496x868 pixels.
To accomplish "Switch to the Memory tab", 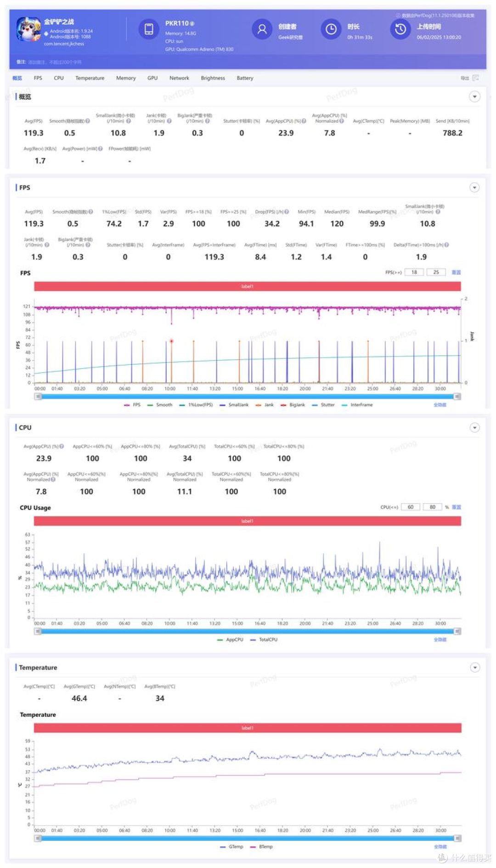I will coord(126,78).
